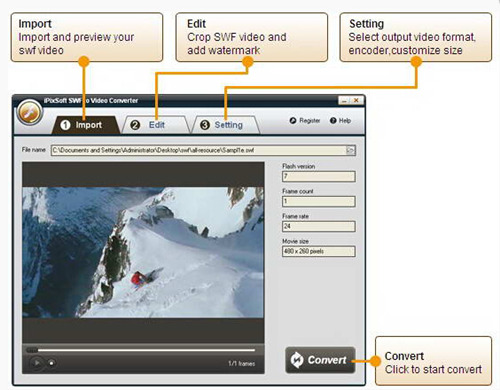Click the Flash logo icon in the title bar
Viewport: 500px width, 390px height.
pos(30,113)
